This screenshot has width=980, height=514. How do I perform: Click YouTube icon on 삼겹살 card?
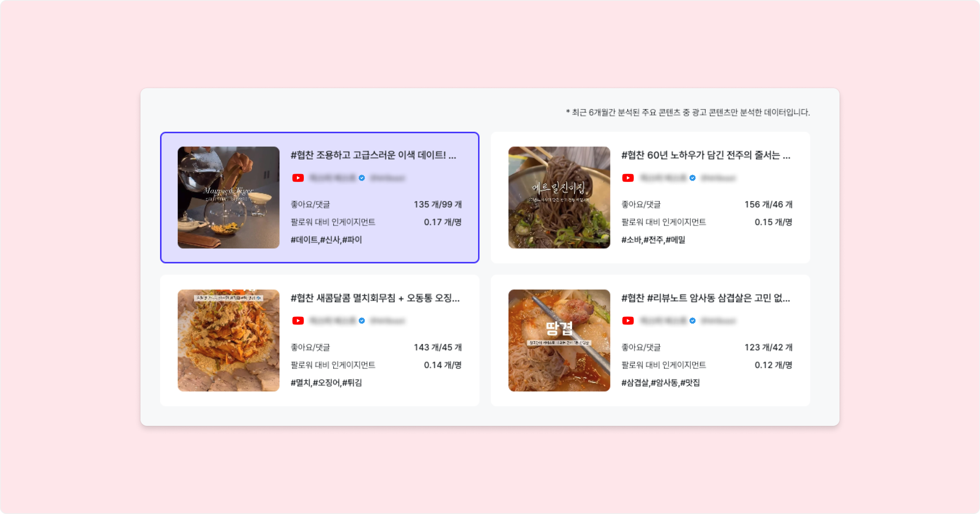point(628,321)
